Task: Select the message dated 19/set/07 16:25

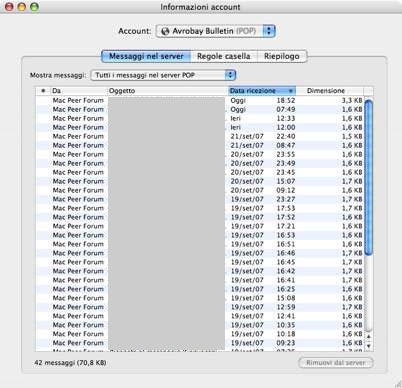Action: coord(200,289)
